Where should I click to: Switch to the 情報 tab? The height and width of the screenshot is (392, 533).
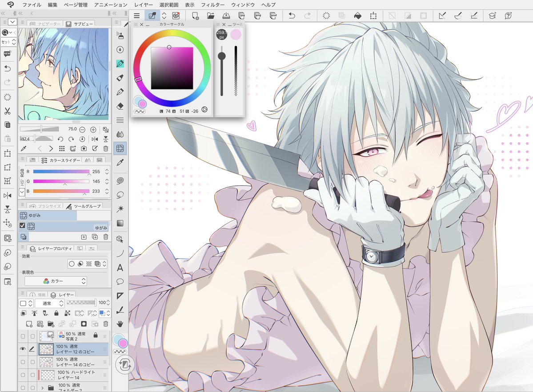click(37, 295)
